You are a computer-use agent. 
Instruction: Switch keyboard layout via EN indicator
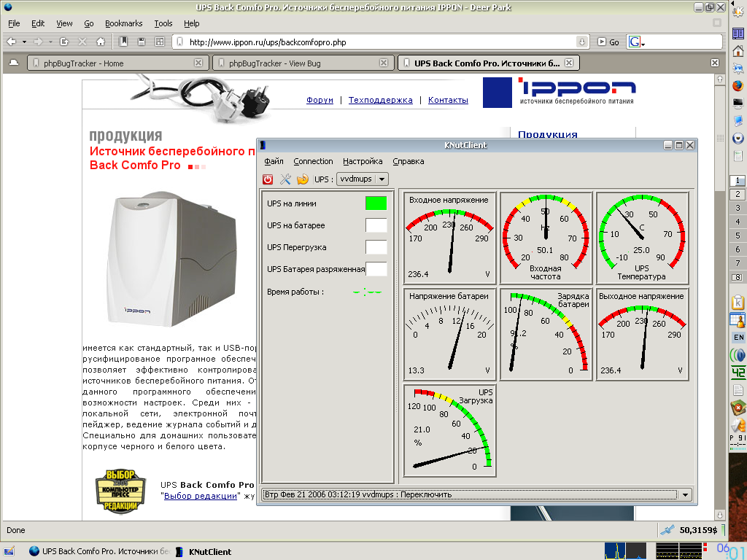738,337
